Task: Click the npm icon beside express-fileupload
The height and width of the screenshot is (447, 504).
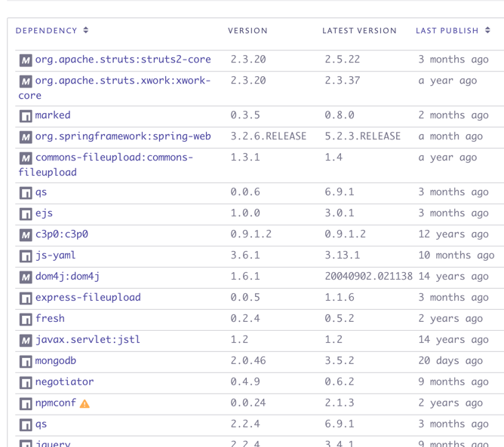Action: point(26,299)
